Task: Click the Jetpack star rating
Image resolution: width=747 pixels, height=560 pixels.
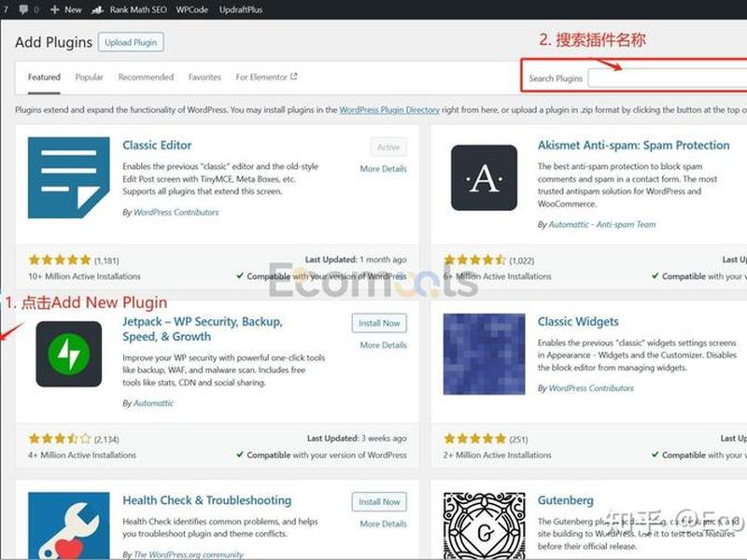Action: (60, 439)
